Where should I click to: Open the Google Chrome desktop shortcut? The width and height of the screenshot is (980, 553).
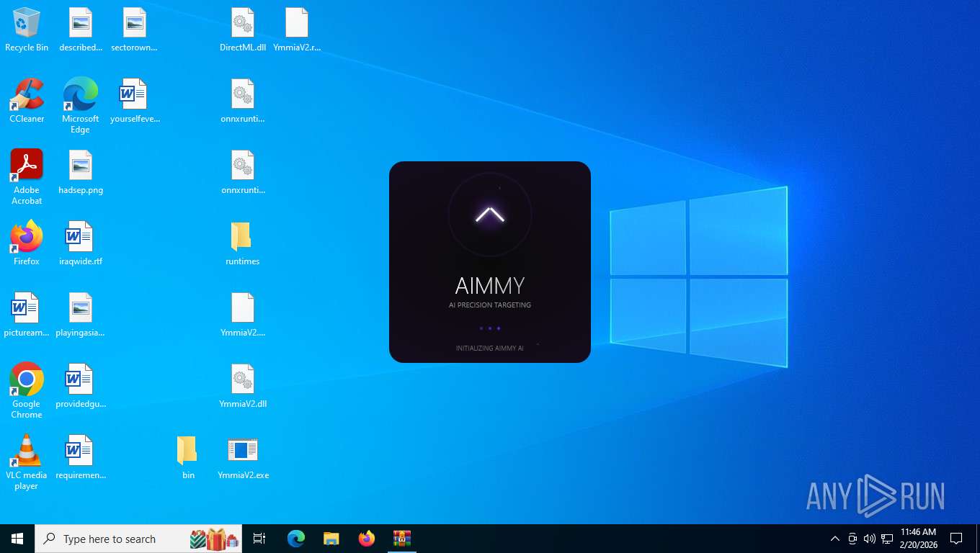[x=27, y=390]
